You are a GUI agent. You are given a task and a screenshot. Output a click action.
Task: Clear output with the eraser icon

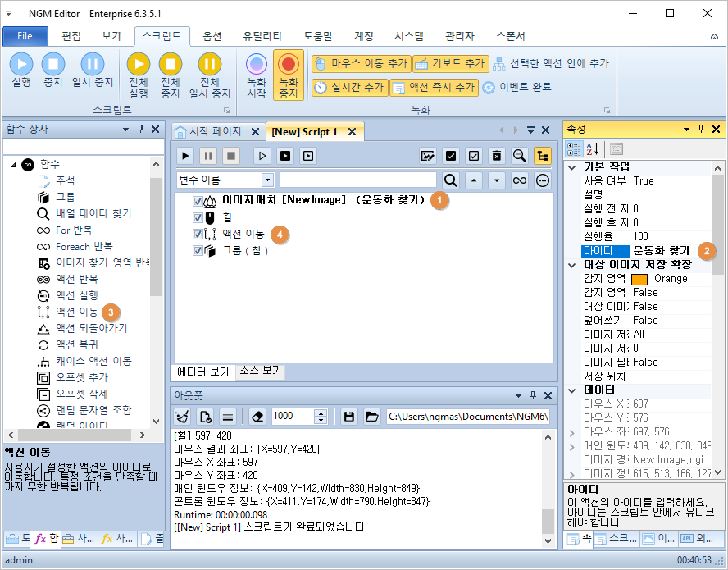[257, 417]
